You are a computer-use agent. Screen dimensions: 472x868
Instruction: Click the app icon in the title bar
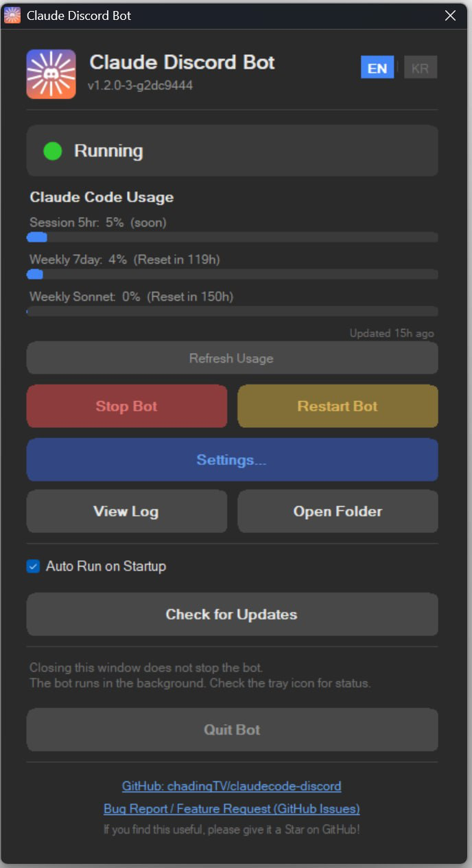(12, 14)
